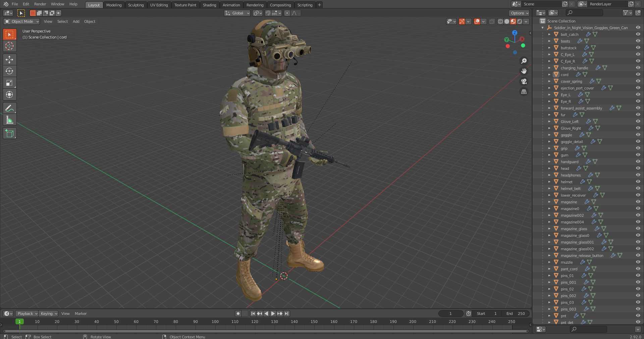Open Global transform orientation dropdown
Viewport: 644px width, 339px height.
(237, 13)
